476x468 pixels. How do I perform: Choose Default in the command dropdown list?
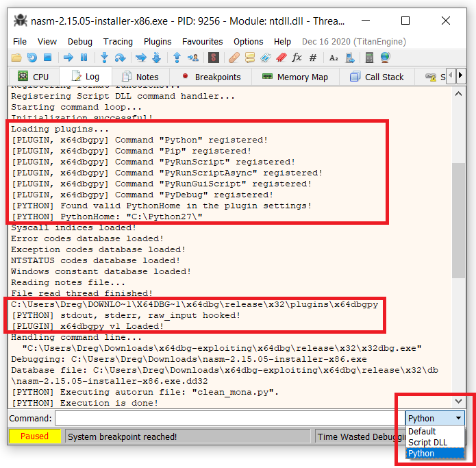(435, 431)
